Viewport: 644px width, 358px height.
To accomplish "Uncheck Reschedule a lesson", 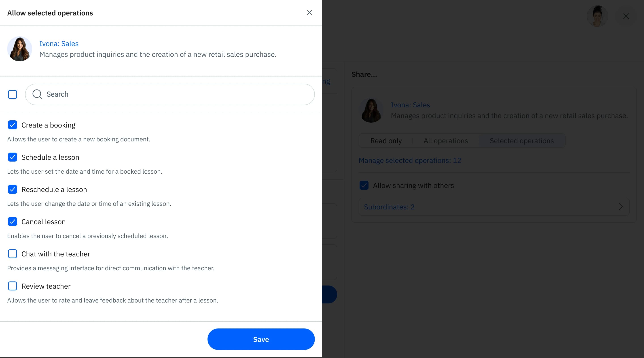I will [13, 189].
